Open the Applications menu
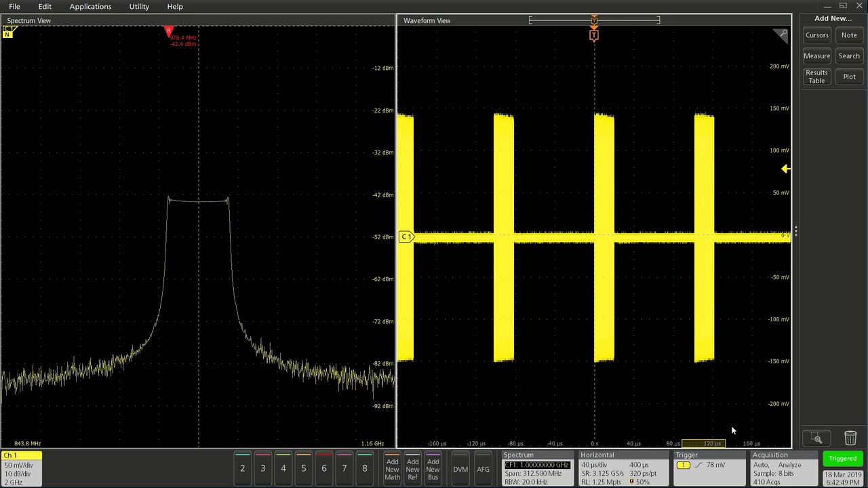Viewport: 868px width, 488px height. (90, 6)
